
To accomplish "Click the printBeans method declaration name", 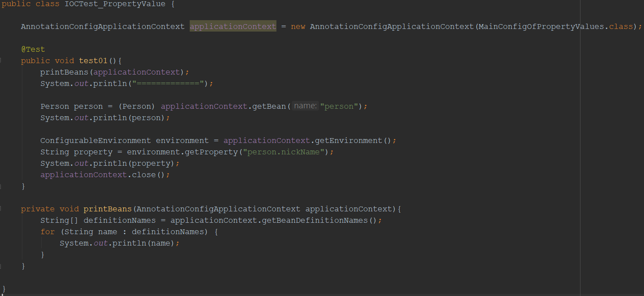I will 107,209.
